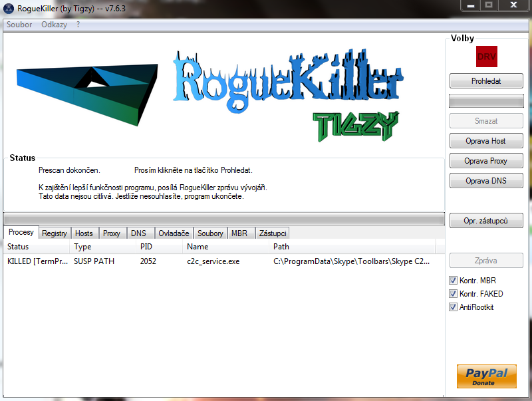Open report with Zpráva button
The height and width of the screenshot is (401, 532).
tap(486, 261)
